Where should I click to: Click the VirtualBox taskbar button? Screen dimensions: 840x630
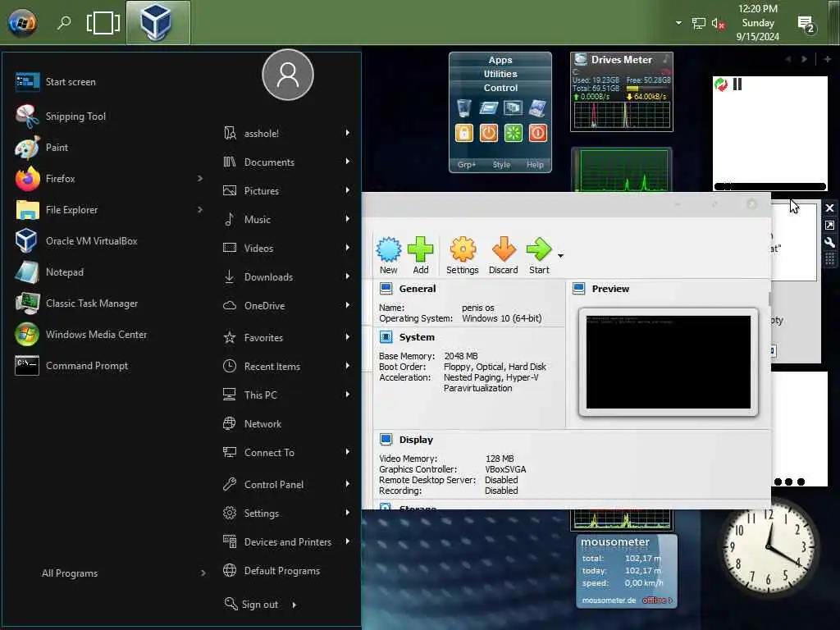coord(158,22)
